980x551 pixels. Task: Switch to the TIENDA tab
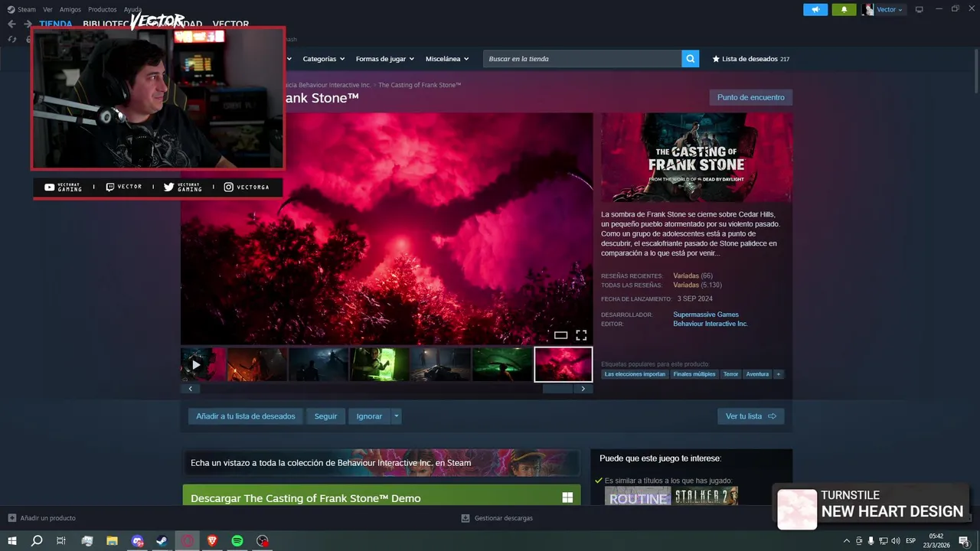tap(56, 24)
